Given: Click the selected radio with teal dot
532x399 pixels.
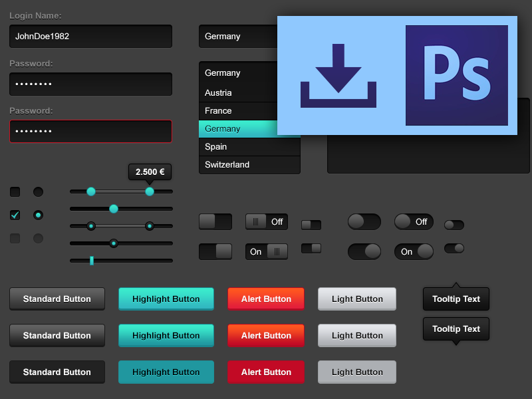Looking at the screenshot, I should click(x=38, y=215).
